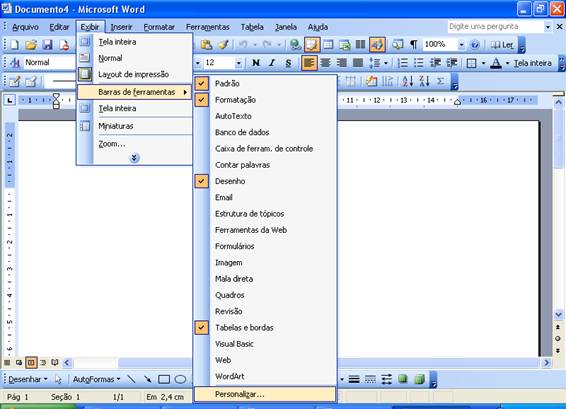This screenshot has width=566, height=409.
Task: Expand the Exibir menu with double chevron
Action: tap(134, 158)
